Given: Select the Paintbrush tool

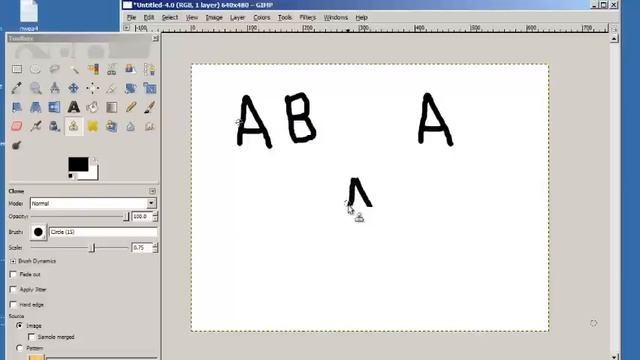Looking at the screenshot, I should (x=149, y=107).
